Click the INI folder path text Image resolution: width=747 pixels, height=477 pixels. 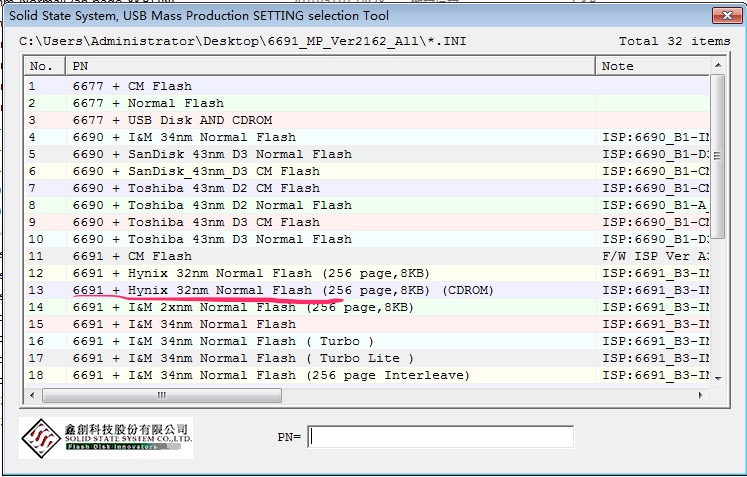coord(242,41)
